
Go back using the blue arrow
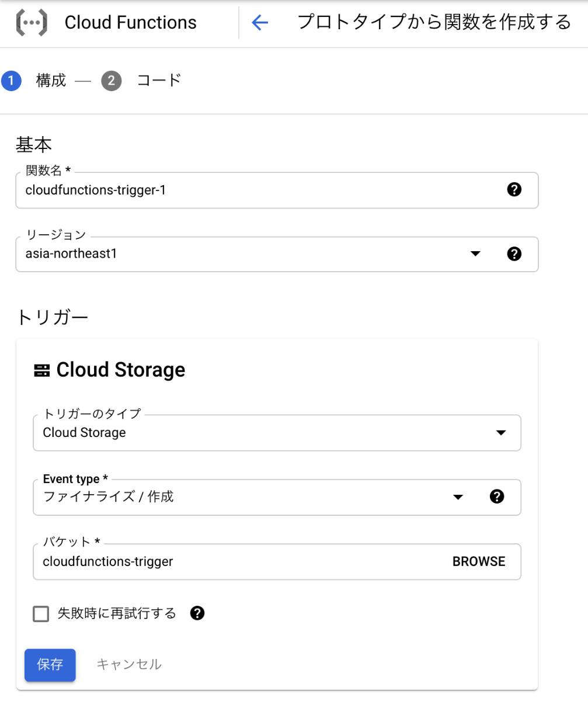(x=259, y=23)
